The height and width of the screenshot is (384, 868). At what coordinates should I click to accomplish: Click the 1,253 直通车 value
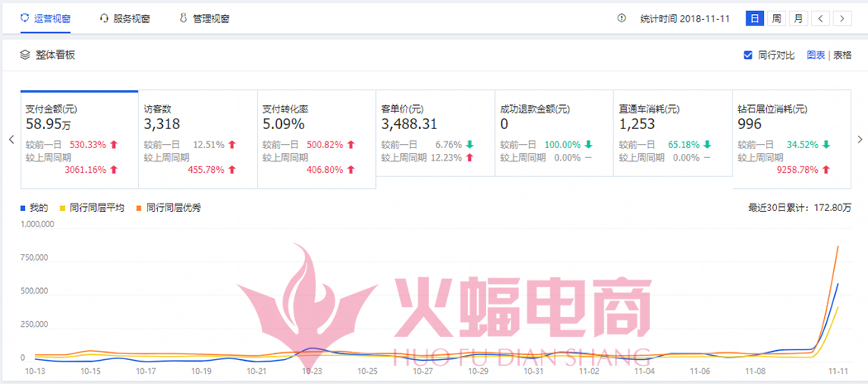(x=637, y=124)
